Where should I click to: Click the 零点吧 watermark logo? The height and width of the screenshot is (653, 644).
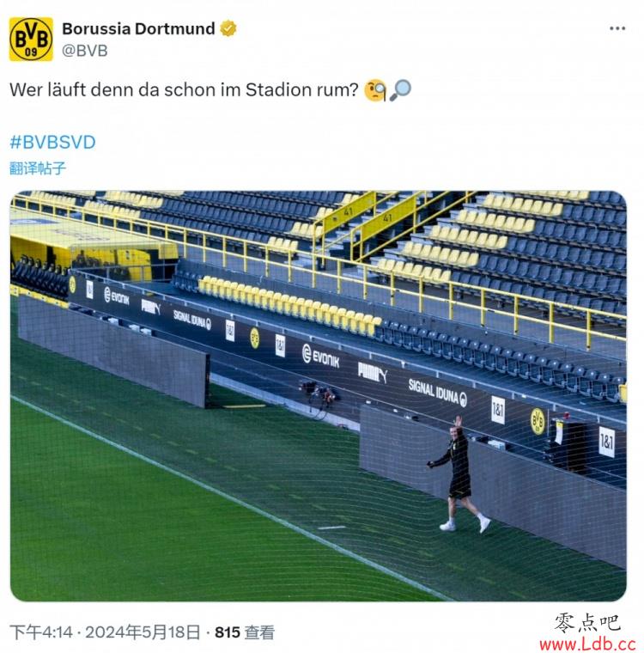587,623
